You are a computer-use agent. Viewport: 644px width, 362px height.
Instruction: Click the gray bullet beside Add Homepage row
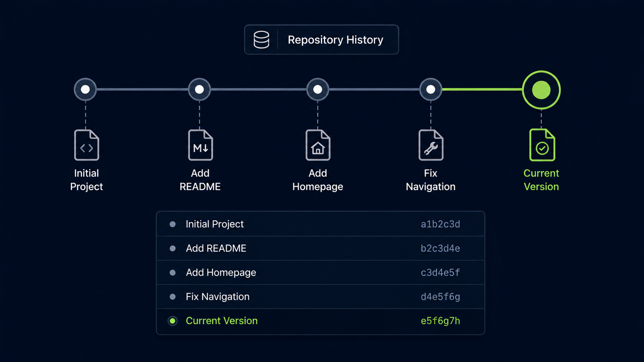[173, 273]
